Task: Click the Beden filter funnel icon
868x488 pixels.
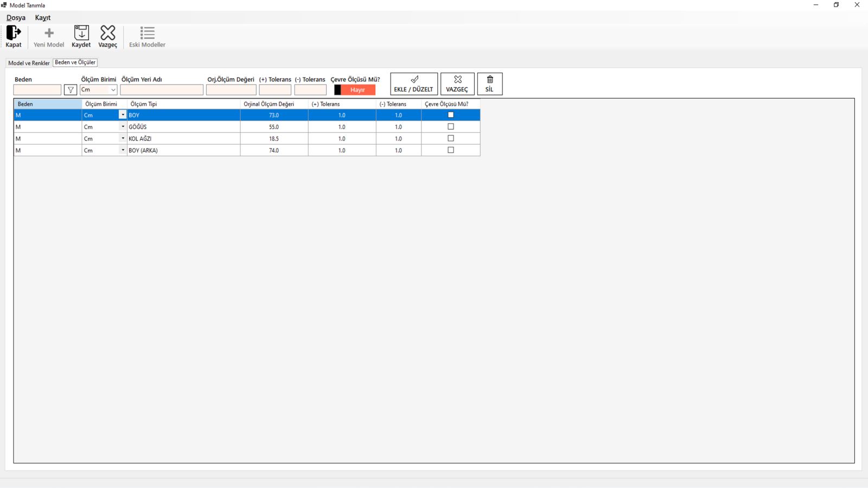Action: tap(71, 90)
